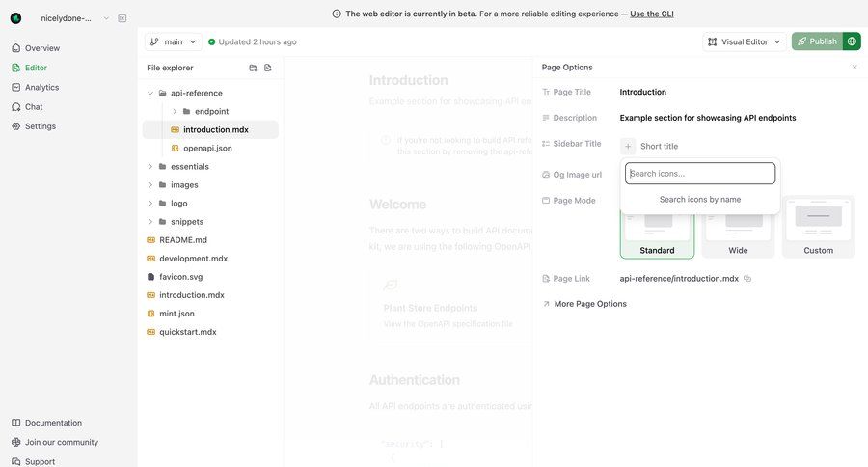Collapse the api-reference folder
This screenshot has width=868, height=467.
pos(150,93)
